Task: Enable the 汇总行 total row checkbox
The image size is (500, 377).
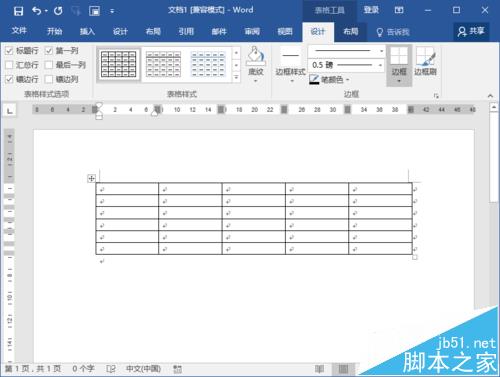Action: click(9, 65)
